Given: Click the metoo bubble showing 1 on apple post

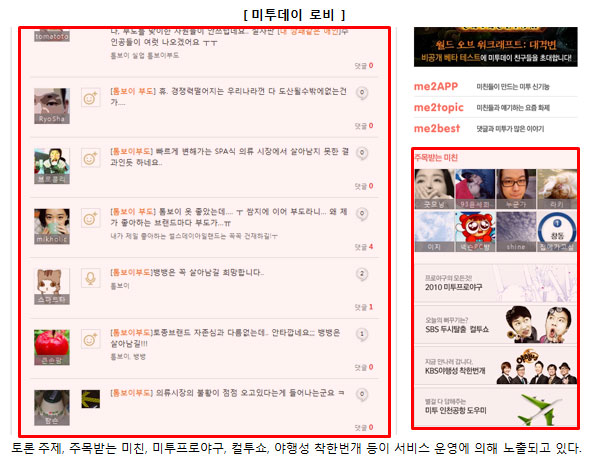Looking at the screenshot, I should click(x=362, y=334).
